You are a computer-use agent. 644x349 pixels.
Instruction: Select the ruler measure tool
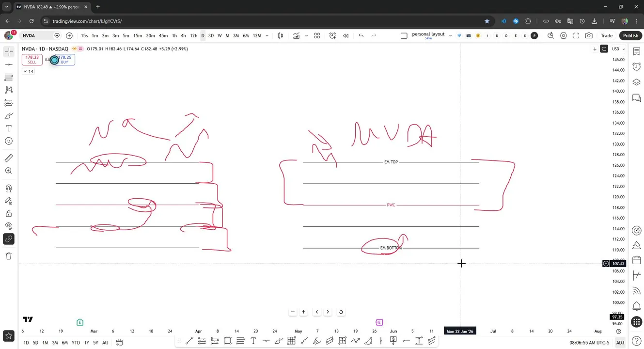(x=9, y=158)
